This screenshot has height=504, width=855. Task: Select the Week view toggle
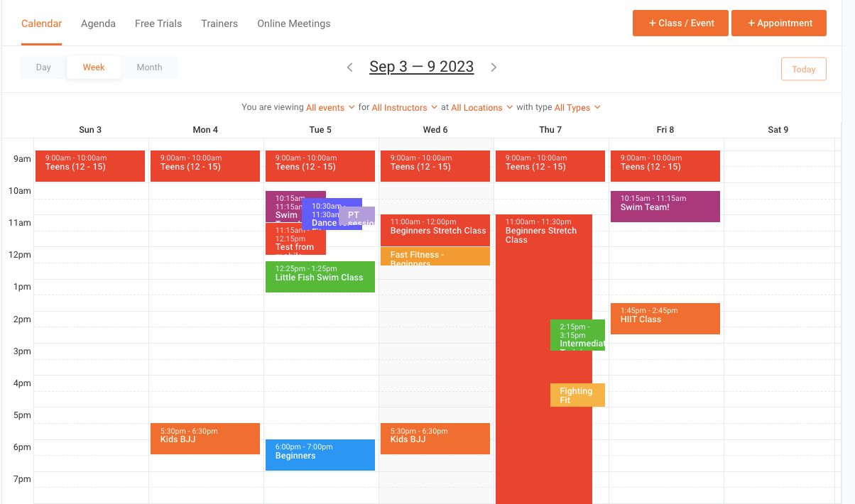(x=94, y=67)
